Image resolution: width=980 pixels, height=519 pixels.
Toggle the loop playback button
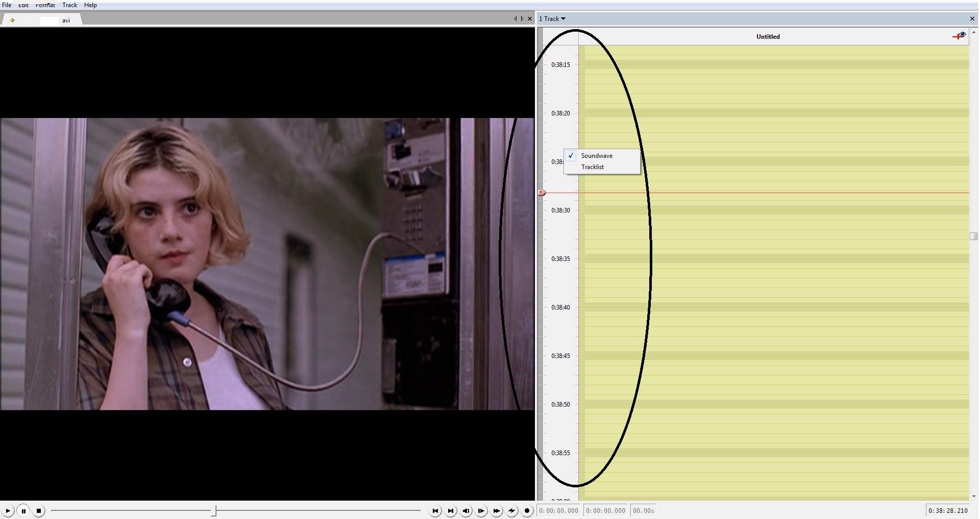tap(512, 510)
